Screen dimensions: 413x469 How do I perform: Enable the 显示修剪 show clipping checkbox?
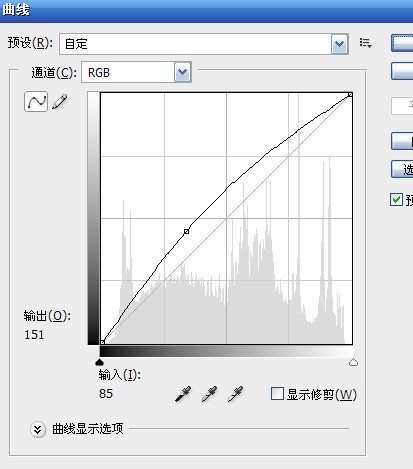pos(277,394)
